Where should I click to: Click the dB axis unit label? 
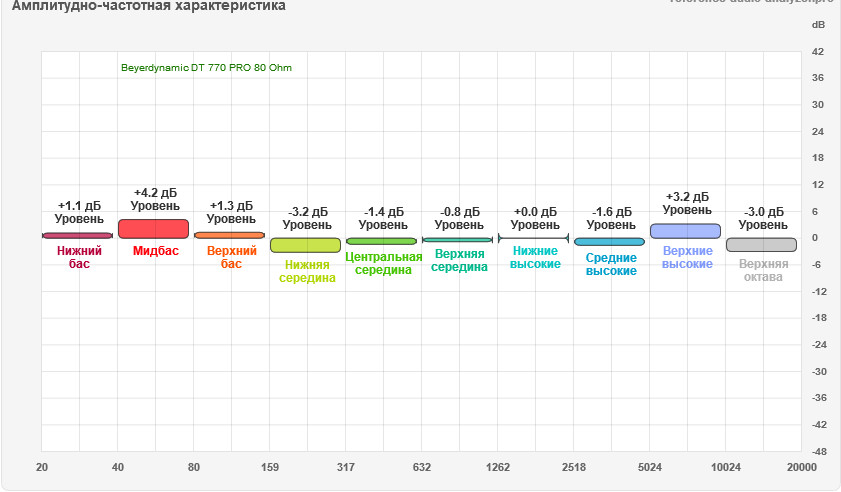tap(818, 25)
